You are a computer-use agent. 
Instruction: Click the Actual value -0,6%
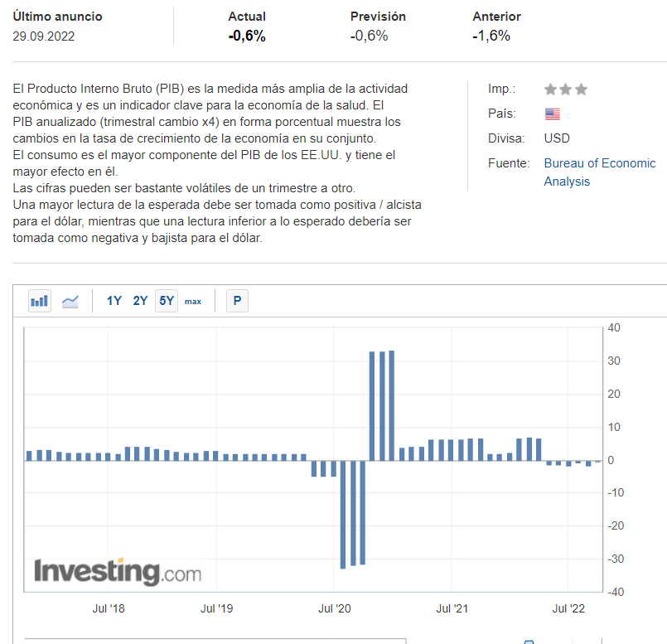tap(247, 36)
